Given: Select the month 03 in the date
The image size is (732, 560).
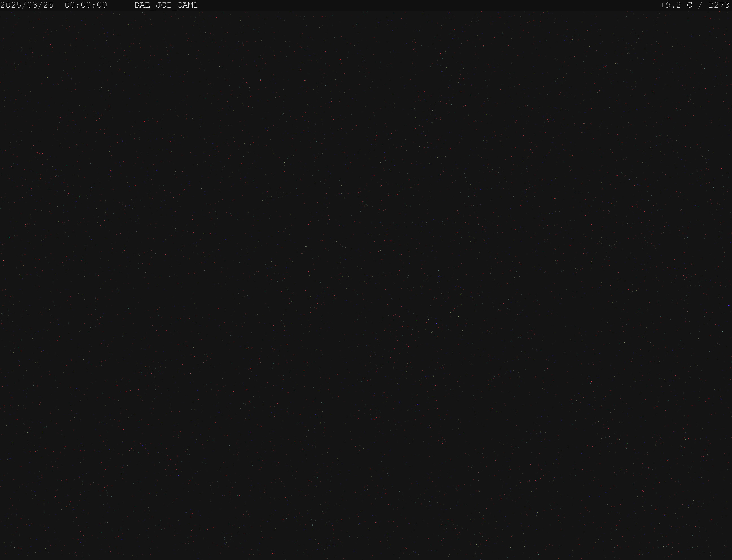Looking at the screenshot, I should pos(32,5).
